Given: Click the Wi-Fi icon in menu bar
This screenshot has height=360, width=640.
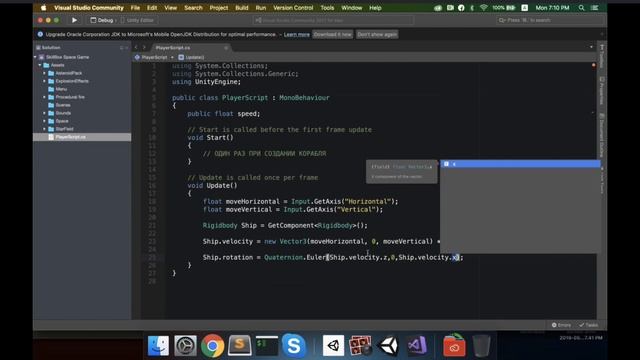Looking at the screenshot, I should pos(484,8).
